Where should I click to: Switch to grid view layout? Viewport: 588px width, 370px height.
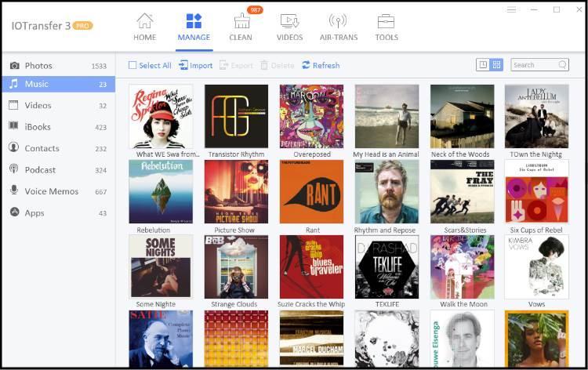(496, 65)
